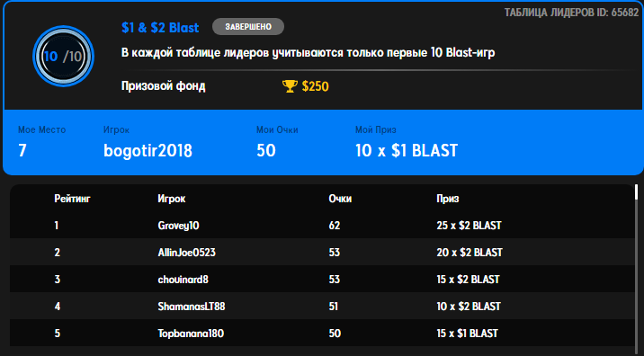
Task: Open player chouinard8 row
Action: click(x=322, y=280)
